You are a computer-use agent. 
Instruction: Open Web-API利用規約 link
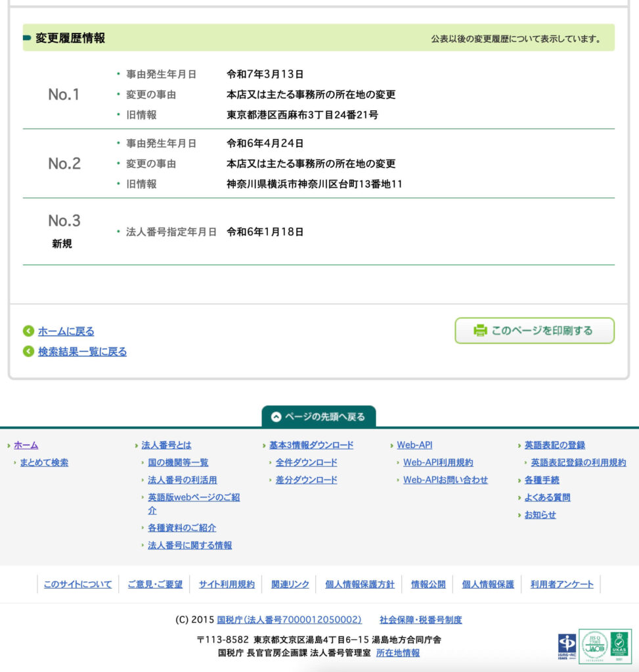[x=438, y=463]
